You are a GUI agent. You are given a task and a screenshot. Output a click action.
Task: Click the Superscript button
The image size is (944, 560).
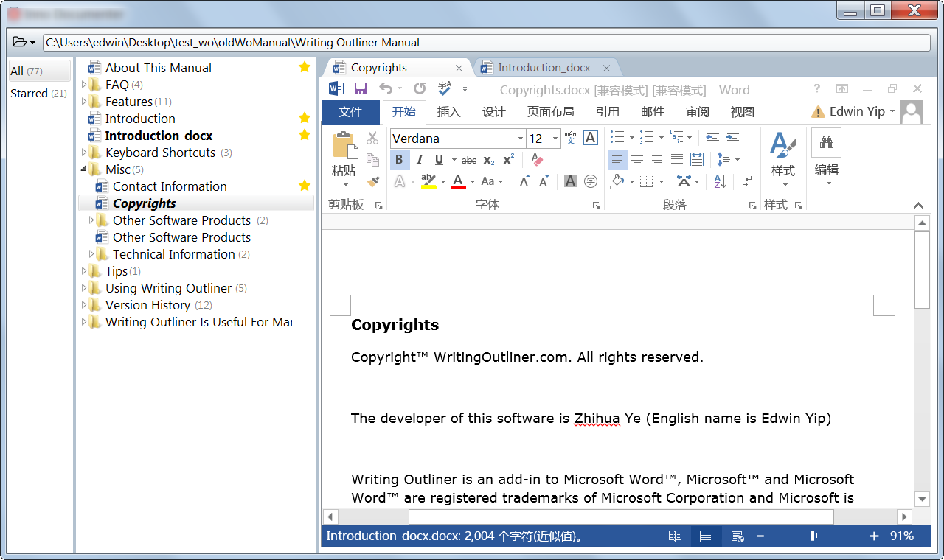[509, 160]
